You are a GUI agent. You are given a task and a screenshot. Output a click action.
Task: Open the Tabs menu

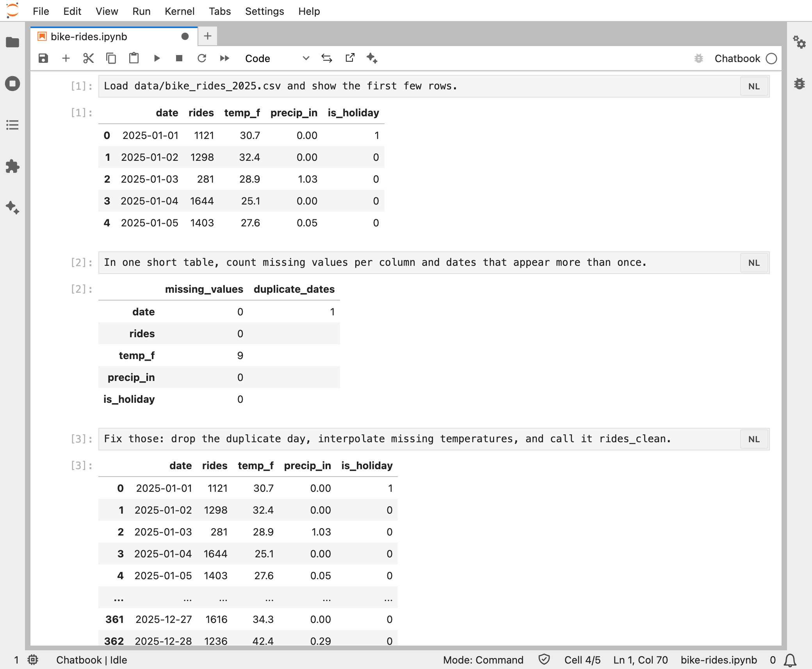(220, 11)
